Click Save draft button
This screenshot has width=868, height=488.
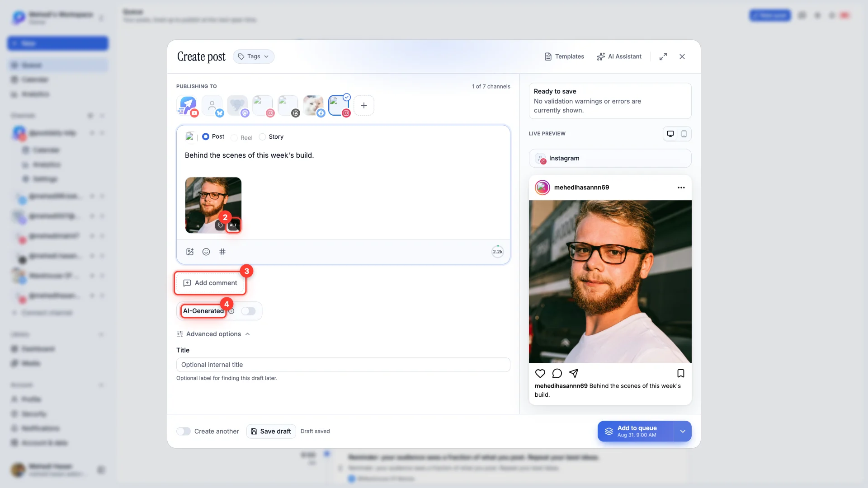click(271, 431)
